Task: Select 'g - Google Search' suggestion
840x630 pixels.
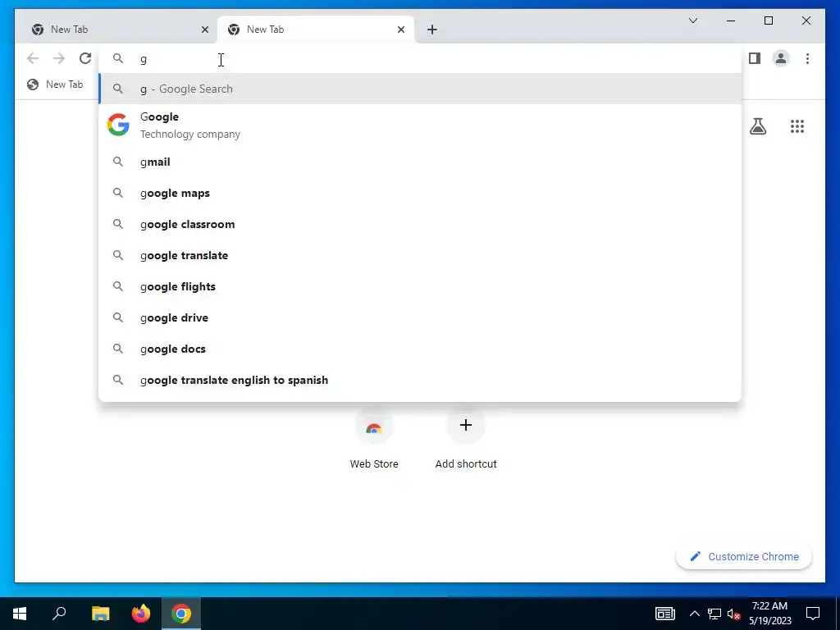Action: pyautogui.click(x=420, y=89)
